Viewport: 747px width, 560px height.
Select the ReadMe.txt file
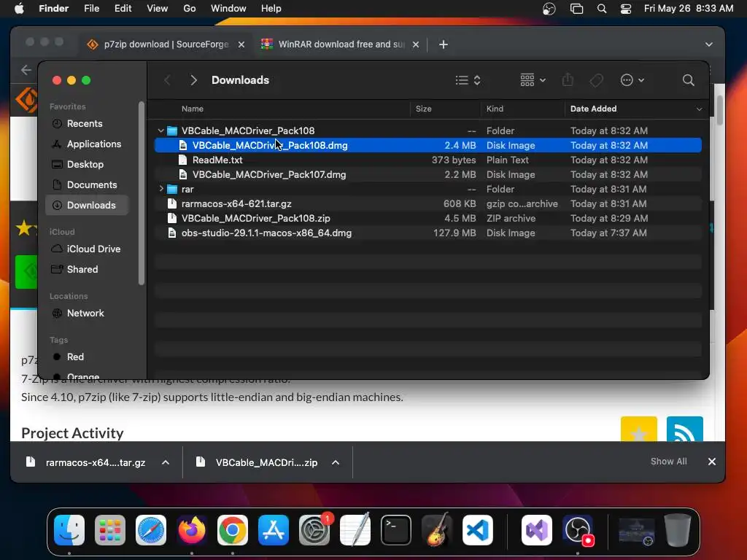tap(427, 160)
